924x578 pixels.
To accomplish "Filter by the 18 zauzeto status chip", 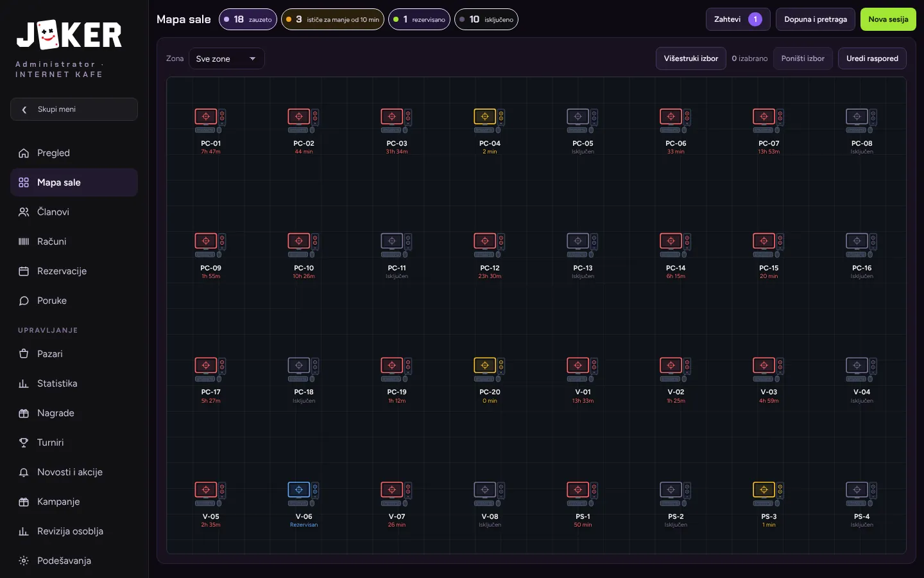I will tap(248, 19).
